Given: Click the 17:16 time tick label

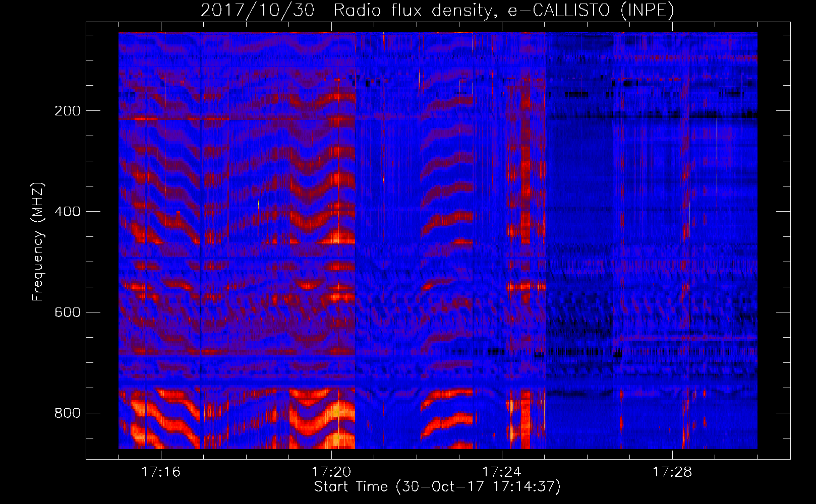Looking at the screenshot, I should [161, 472].
